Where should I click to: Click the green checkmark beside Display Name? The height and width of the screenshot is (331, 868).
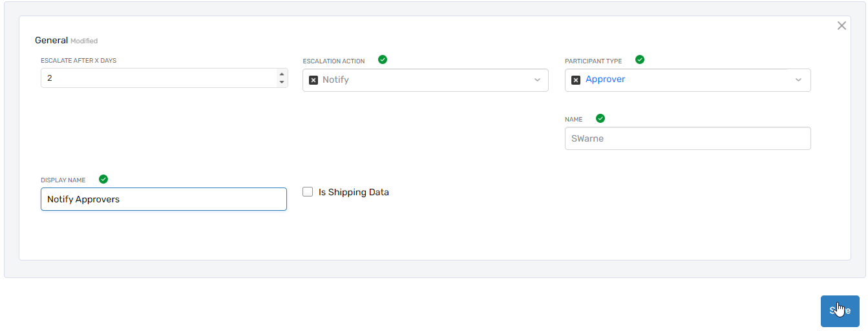[103, 179]
